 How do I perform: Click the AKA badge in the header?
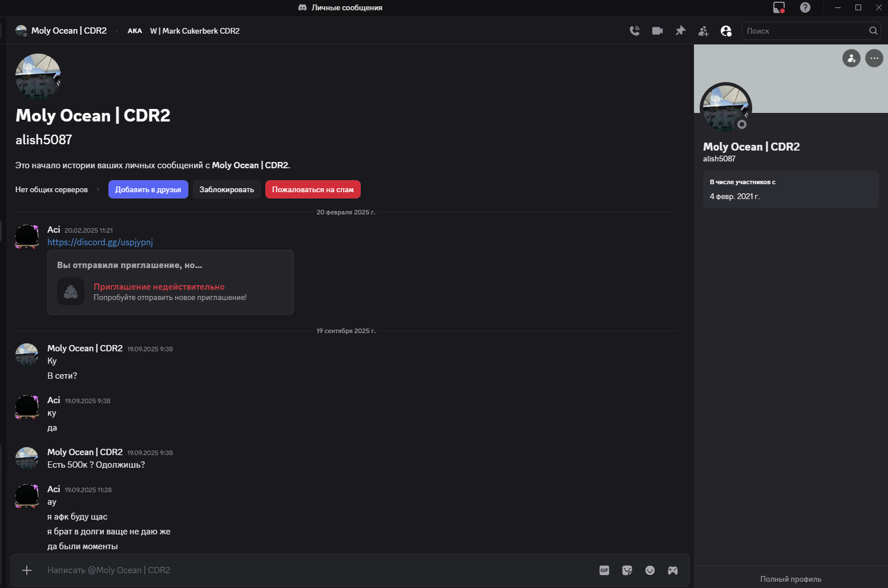[x=135, y=31]
